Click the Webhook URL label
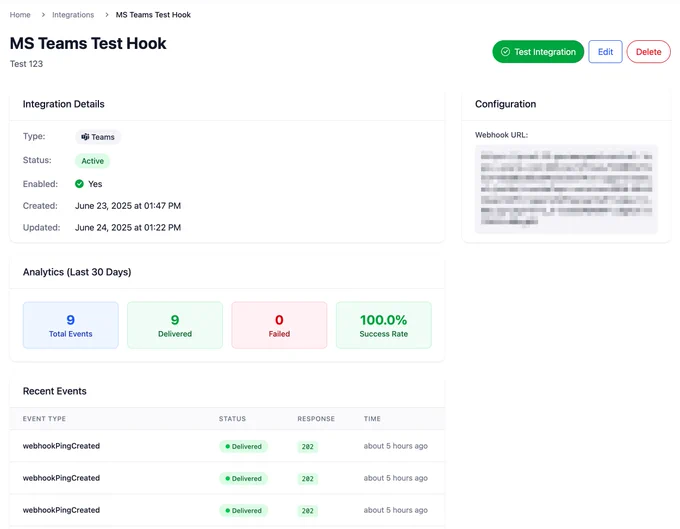This screenshot has width=680, height=529. point(501,135)
